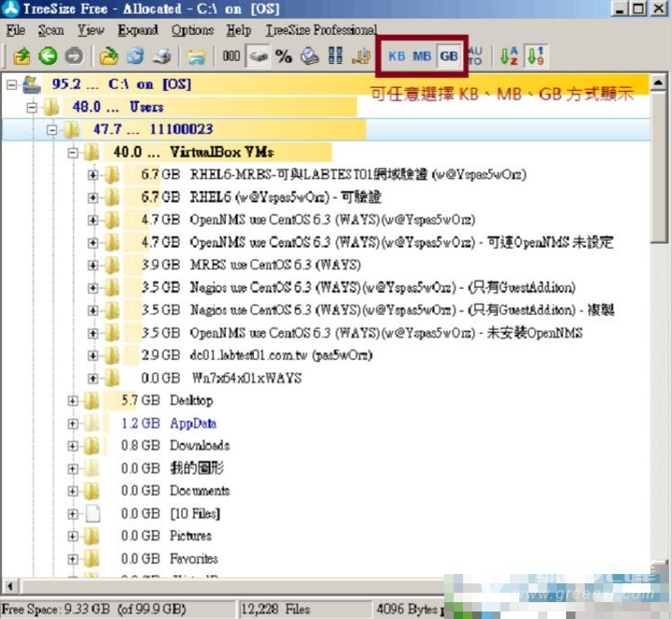Click the size-on-disk icon beside percent
Viewport: 672px width, 619px height.
(309, 56)
